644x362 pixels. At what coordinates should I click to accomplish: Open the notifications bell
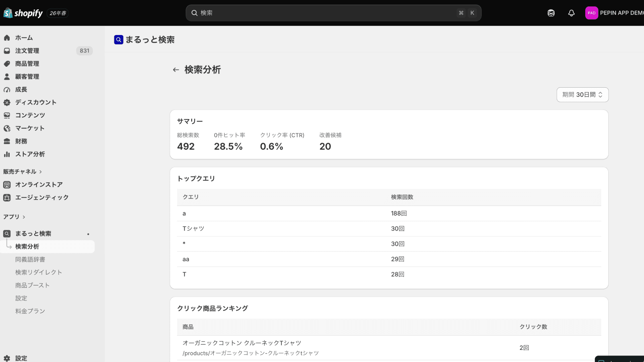coord(571,13)
